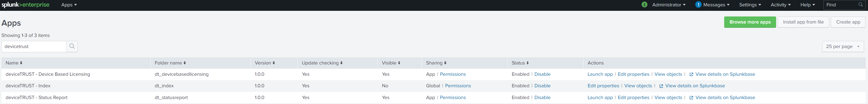Screen dimensions: 868x104
Task: Sort by Name column arrows
Action: [21, 63]
